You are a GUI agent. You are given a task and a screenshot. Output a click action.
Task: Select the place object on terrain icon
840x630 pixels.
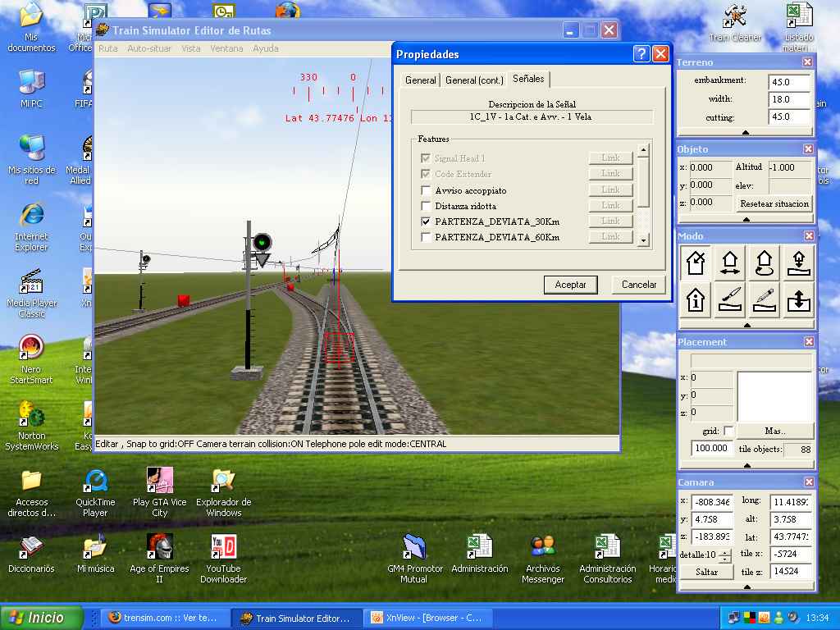point(798,262)
